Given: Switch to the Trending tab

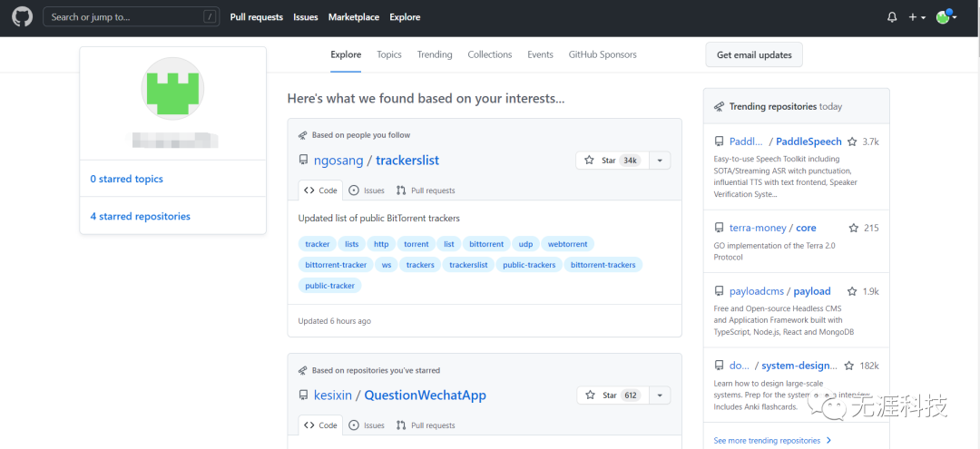Looking at the screenshot, I should [435, 55].
